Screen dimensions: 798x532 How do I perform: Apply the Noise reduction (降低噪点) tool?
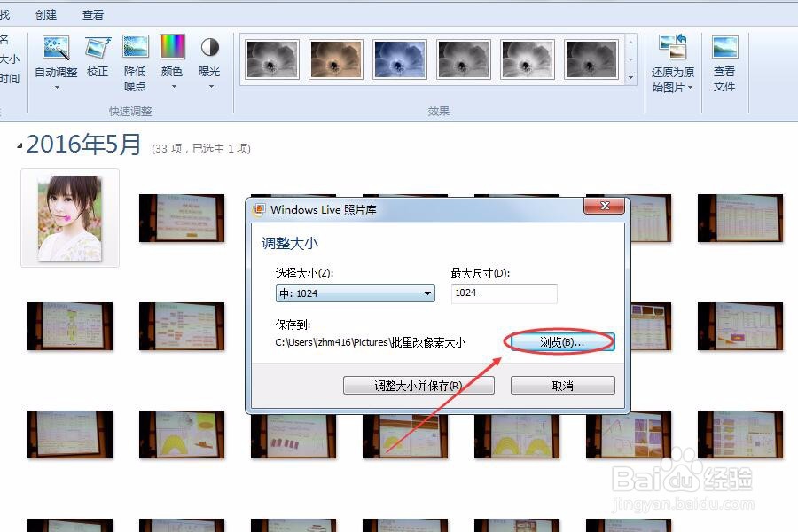pos(136,47)
